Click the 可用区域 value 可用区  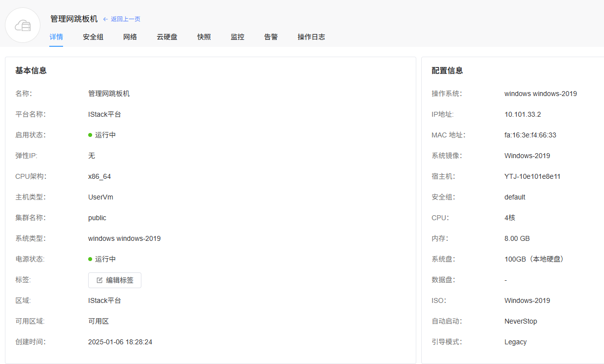(x=99, y=321)
